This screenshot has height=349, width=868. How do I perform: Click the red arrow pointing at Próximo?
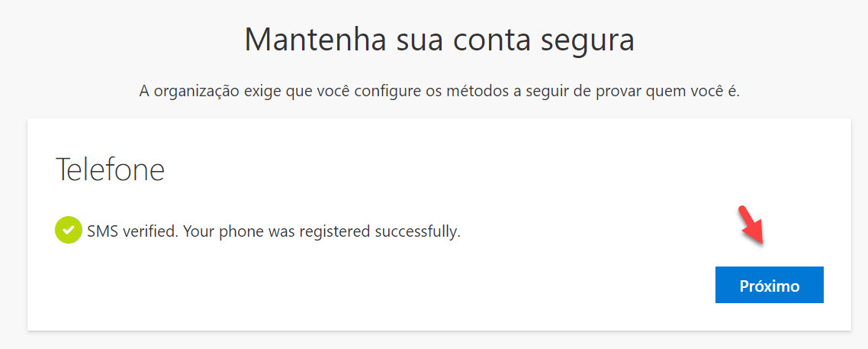(x=751, y=226)
